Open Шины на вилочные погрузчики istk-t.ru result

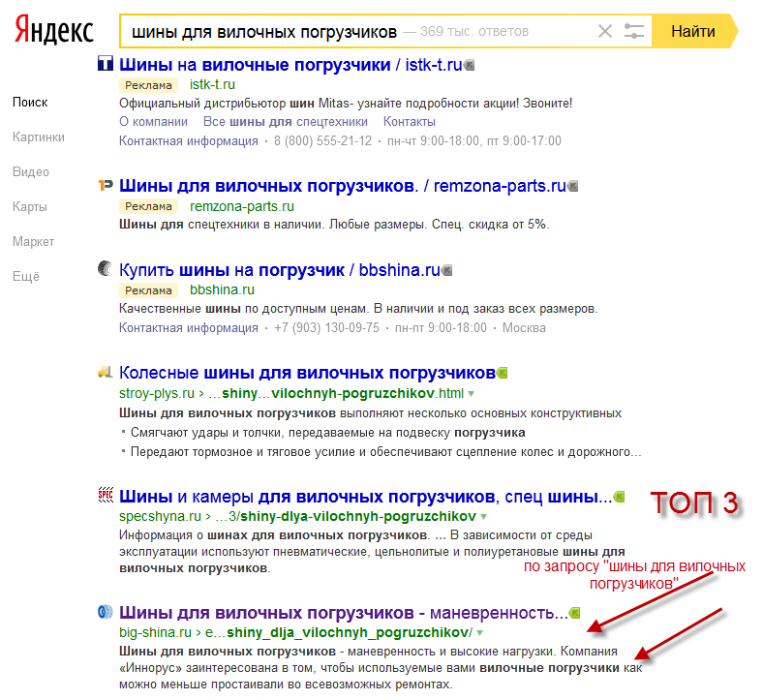(290, 65)
